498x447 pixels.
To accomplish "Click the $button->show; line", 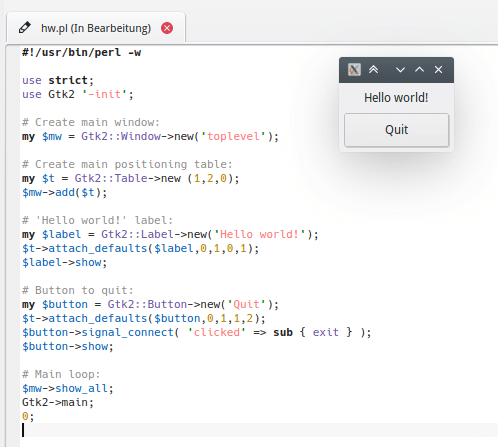I will (x=68, y=346).
